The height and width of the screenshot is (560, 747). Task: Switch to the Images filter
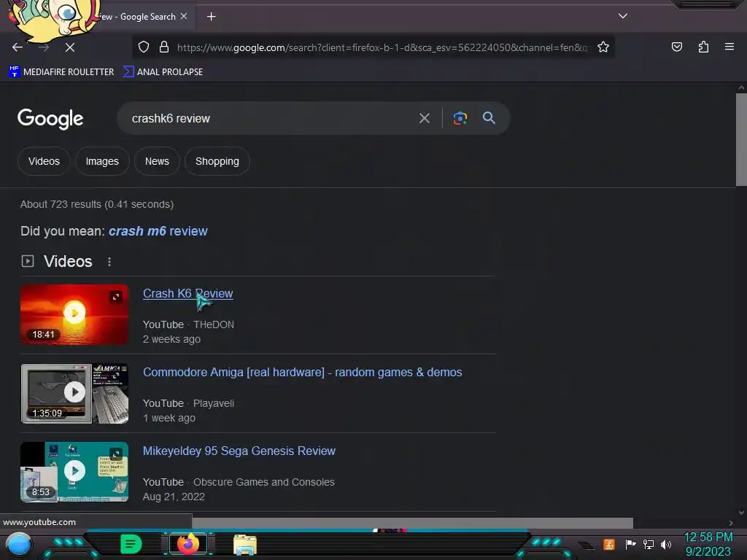102,161
